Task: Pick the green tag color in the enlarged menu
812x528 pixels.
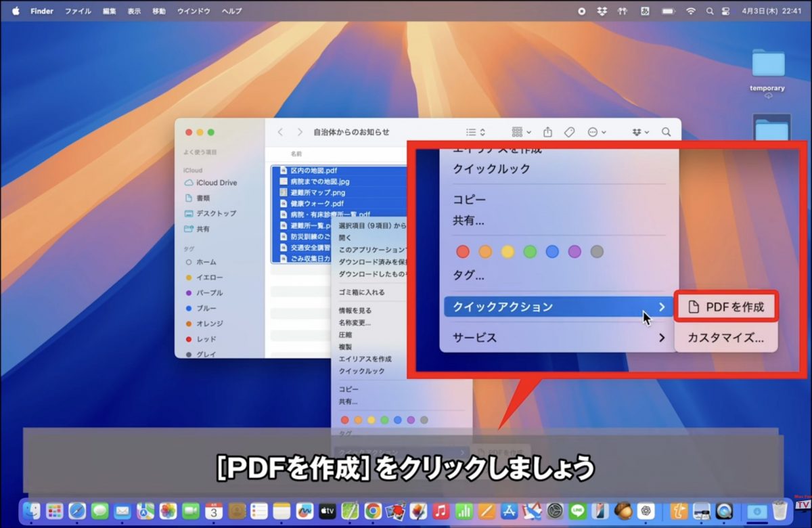Action: [x=530, y=252]
